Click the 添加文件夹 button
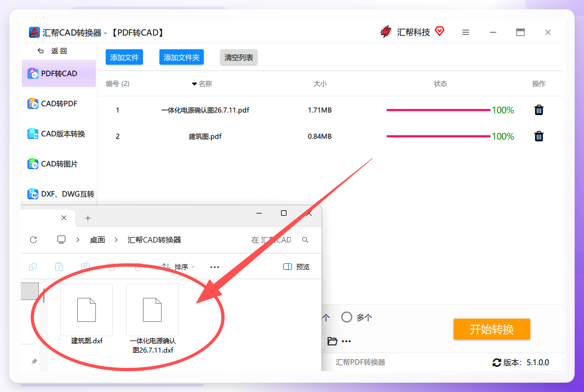This screenshot has height=392, width=584. click(x=182, y=57)
